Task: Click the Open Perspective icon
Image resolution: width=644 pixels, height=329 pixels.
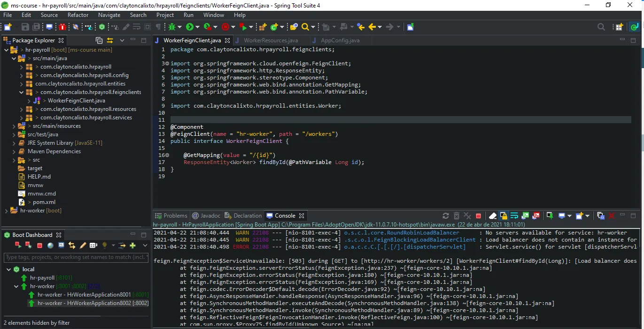Action: pos(619,27)
